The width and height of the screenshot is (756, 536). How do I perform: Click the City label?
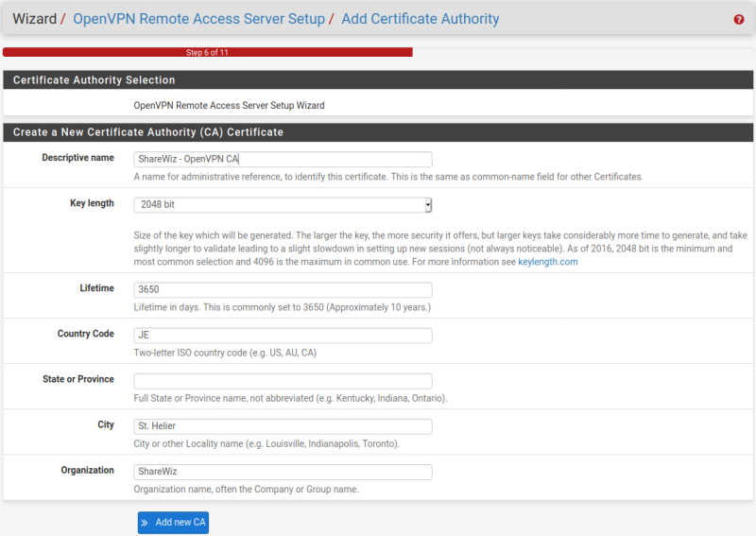[x=106, y=424]
